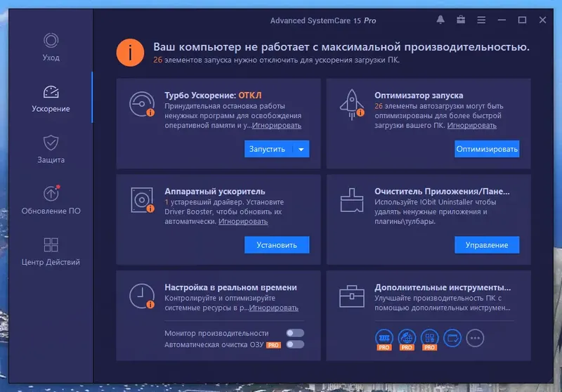Click the Настройка в реальном времени heading
The height and width of the screenshot is (392, 562).
230,287
